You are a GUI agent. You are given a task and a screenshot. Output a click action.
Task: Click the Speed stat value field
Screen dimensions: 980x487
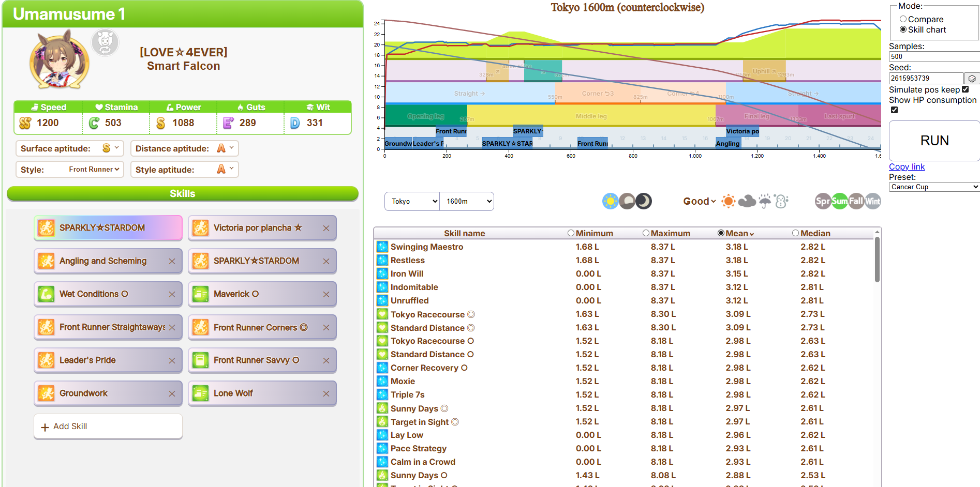48,123
